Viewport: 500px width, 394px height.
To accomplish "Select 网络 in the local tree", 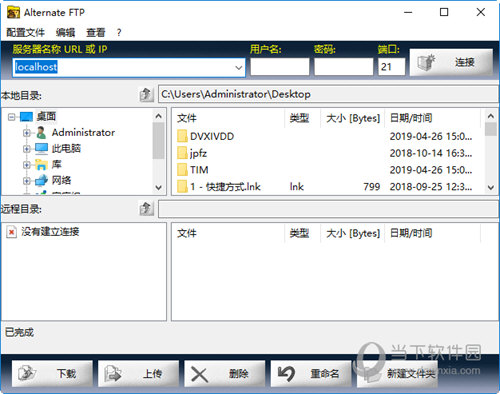I will [x=61, y=180].
